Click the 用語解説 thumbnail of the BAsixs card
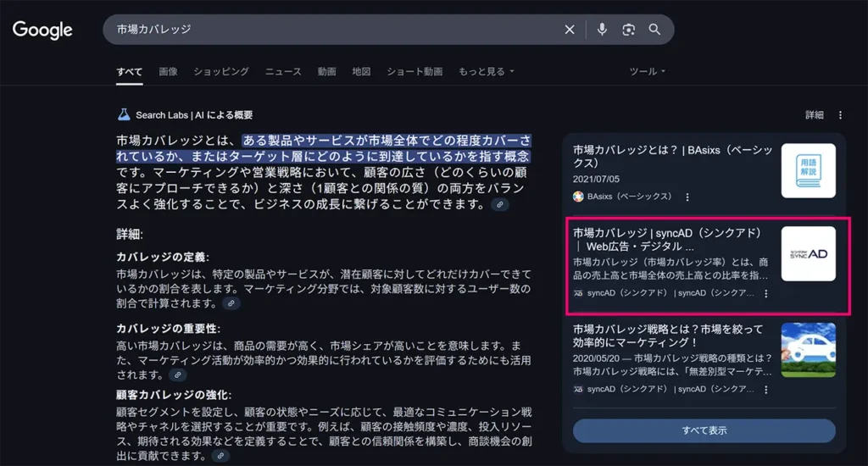The width and height of the screenshot is (868, 466). (808, 170)
